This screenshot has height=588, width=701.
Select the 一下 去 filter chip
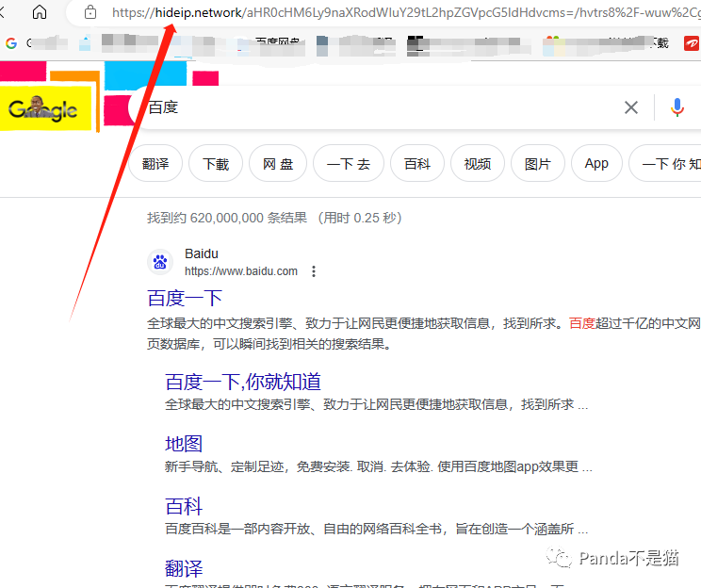point(349,164)
